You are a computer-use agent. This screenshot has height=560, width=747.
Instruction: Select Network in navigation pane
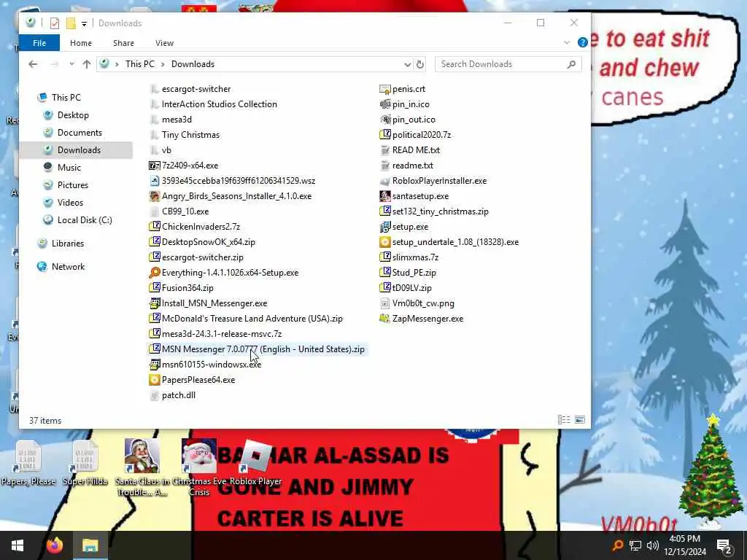point(68,267)
